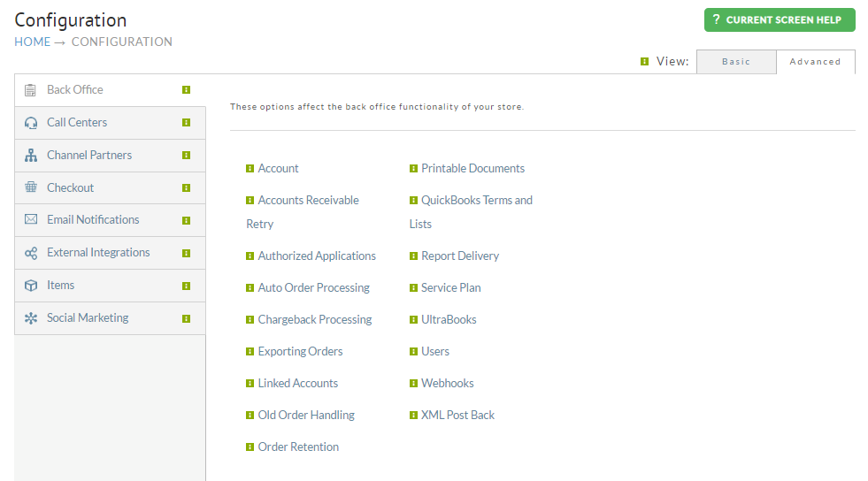Open Old Order Handling link
Image resolution: width=868 pixels, height=481 pixels.
tap(306, 416)
